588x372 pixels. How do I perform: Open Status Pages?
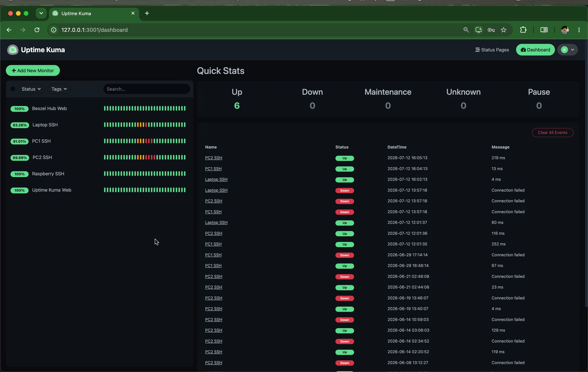pos(492,50)
